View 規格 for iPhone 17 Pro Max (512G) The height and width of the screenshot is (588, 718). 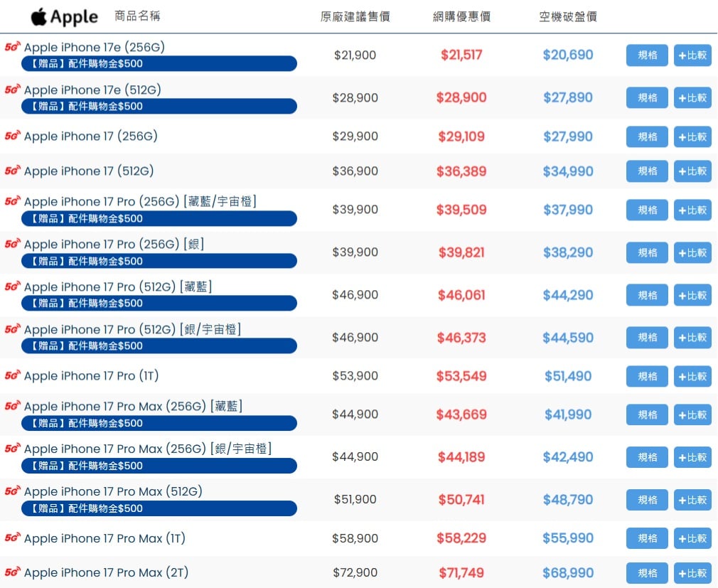[647, 500]
